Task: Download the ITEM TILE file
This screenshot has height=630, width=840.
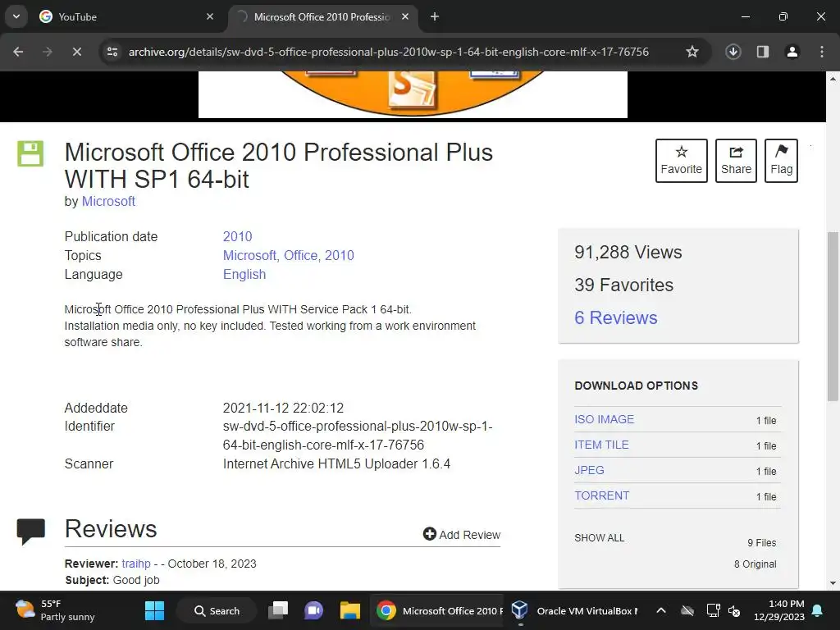Action: (601, 445)
